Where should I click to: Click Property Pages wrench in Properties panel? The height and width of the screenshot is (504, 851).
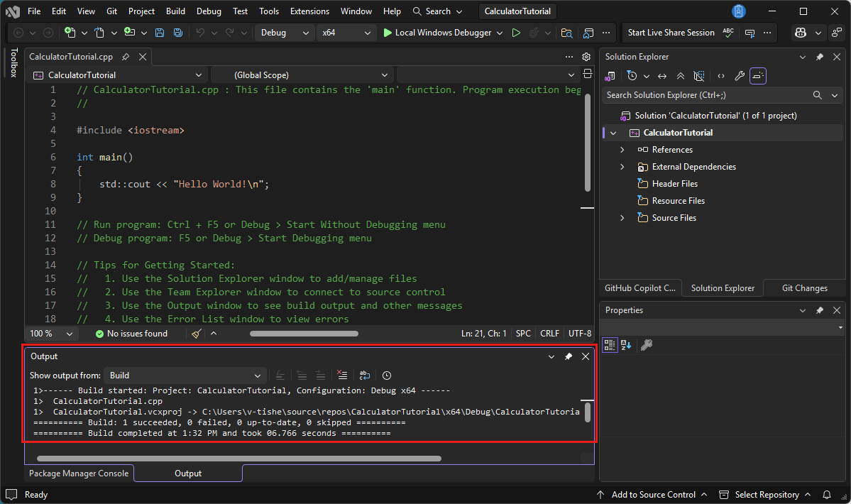[647, 344]
